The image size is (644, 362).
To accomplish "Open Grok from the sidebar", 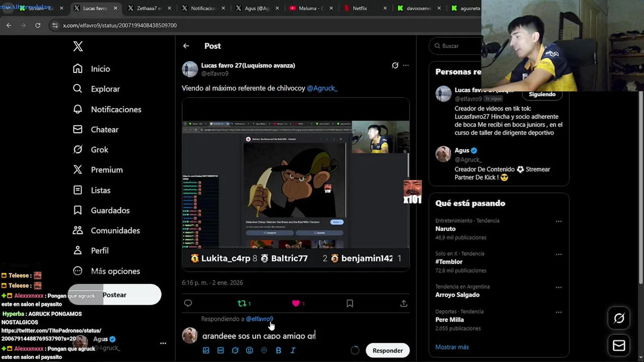I will coord(91,149).
